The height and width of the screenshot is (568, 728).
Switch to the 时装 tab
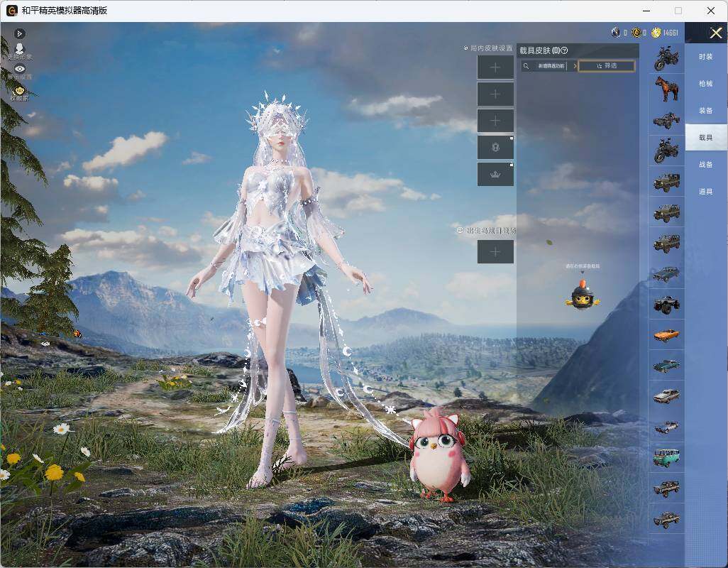(x=706, y=57)
